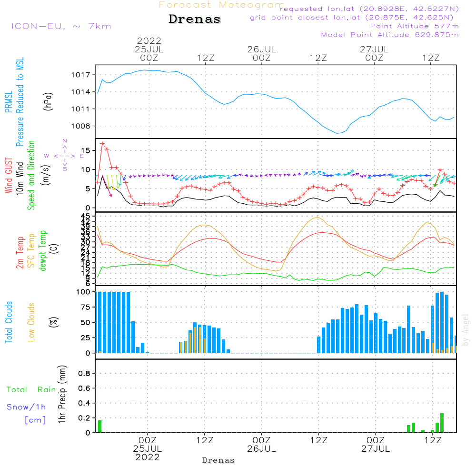476x476 pixels.
Task: Click the '2022 25JUL 00Z' top axis label
Action: tap(149, 49)
